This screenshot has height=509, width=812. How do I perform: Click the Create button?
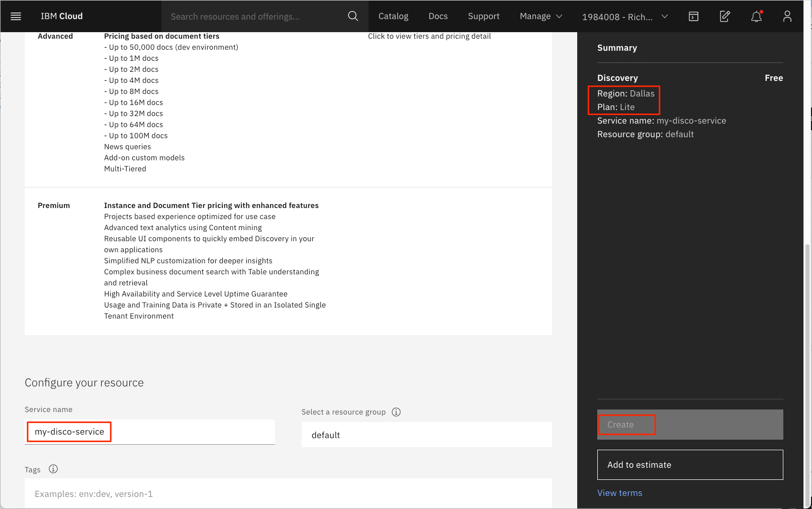(690, 425)
